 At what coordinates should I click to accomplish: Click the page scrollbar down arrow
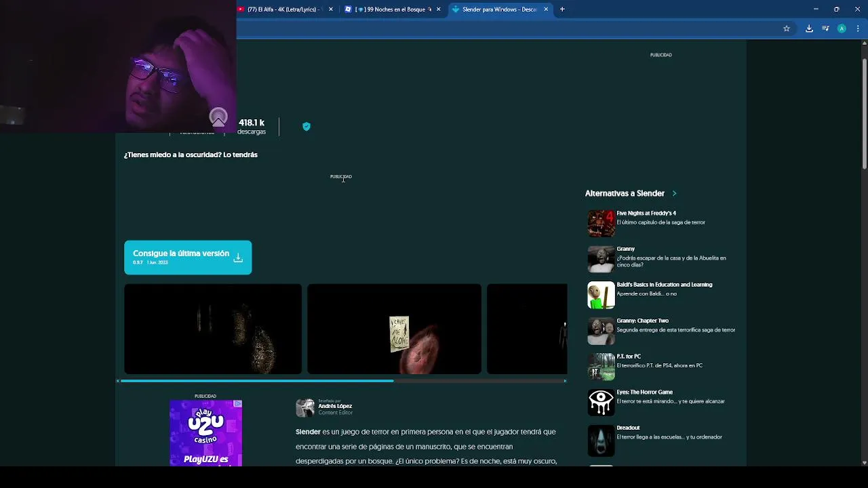864,462
